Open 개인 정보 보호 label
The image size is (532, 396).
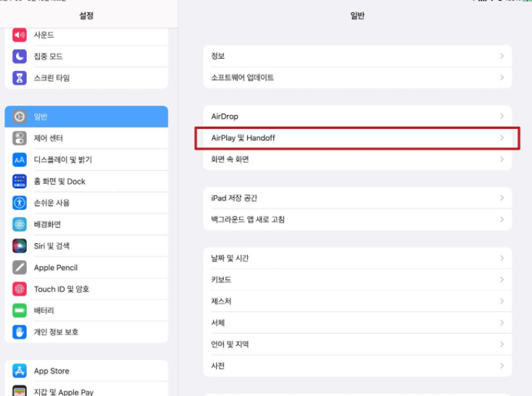click(56, 332)
